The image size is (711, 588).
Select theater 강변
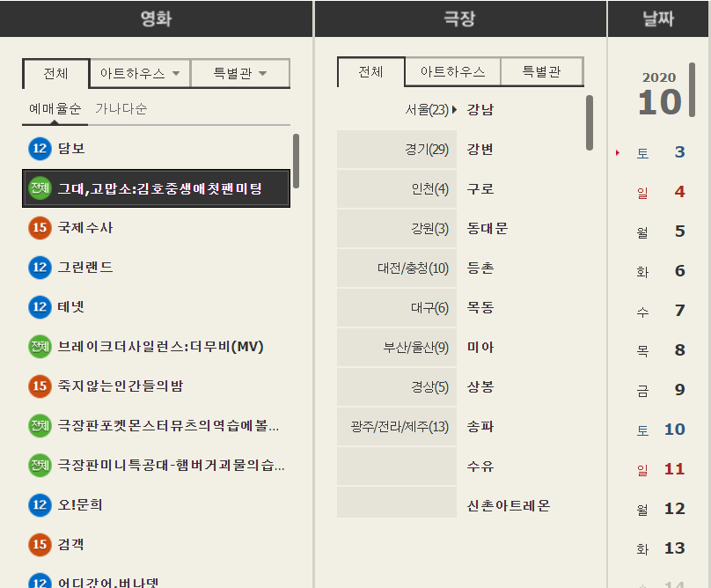pos(480,150)
